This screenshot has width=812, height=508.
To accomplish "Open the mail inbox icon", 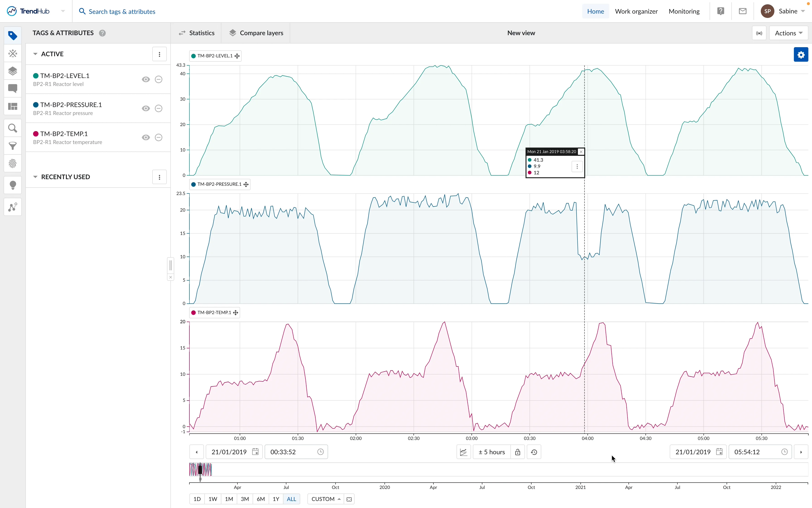I will tap(743, 11).
